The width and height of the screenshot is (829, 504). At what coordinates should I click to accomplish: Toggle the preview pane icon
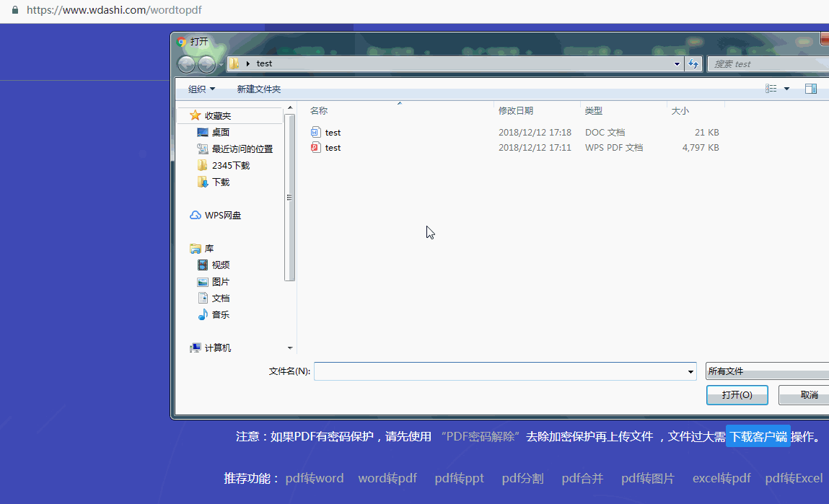click(810, 89)
